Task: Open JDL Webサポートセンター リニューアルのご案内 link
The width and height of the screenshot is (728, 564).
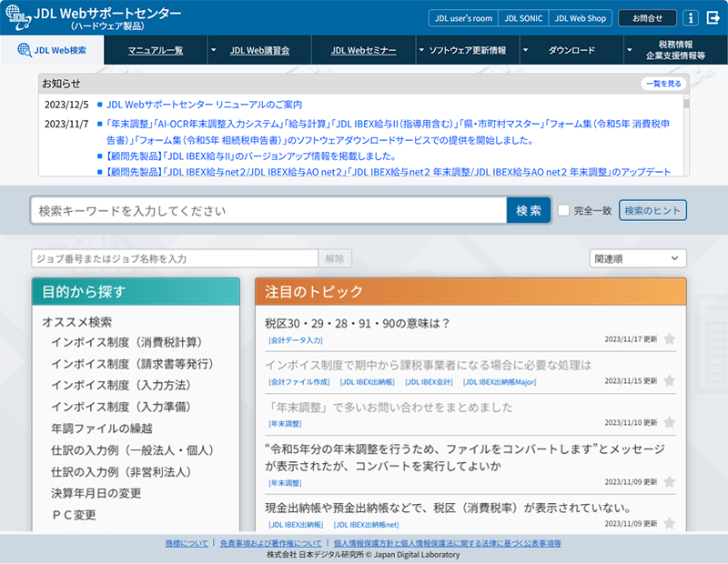Action: [x=204, y=105]
